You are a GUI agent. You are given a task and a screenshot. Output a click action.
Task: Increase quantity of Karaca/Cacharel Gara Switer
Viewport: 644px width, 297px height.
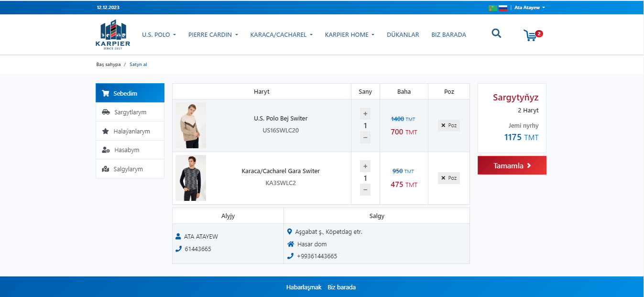pos(365,166)
